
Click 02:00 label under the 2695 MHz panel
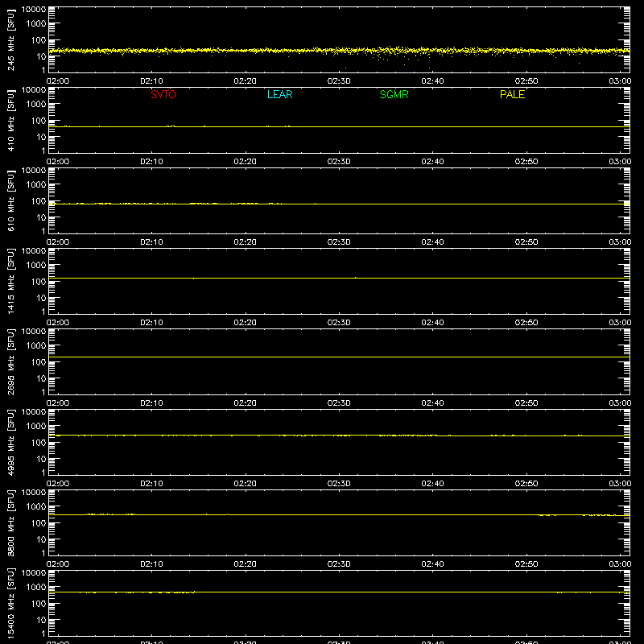click(58, 403)
